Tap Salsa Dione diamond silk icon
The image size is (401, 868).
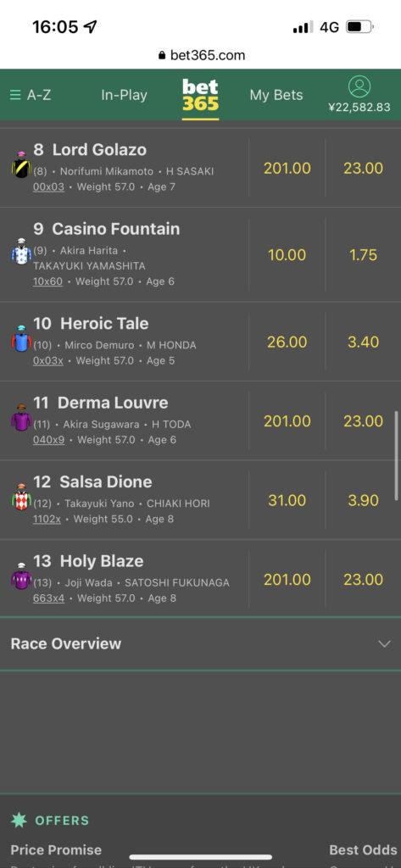pyautogui.click(x=21, y=497)
